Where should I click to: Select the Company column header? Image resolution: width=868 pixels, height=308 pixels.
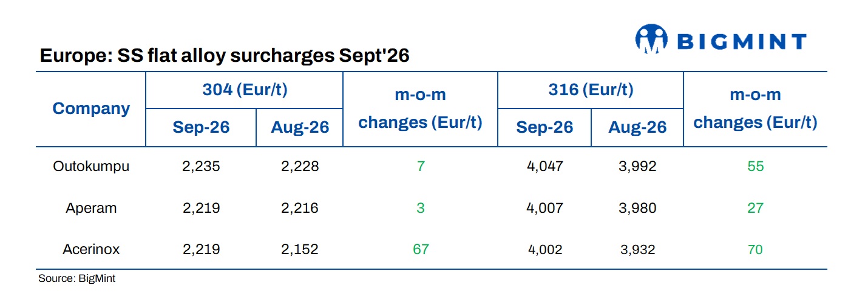(91, 109)
